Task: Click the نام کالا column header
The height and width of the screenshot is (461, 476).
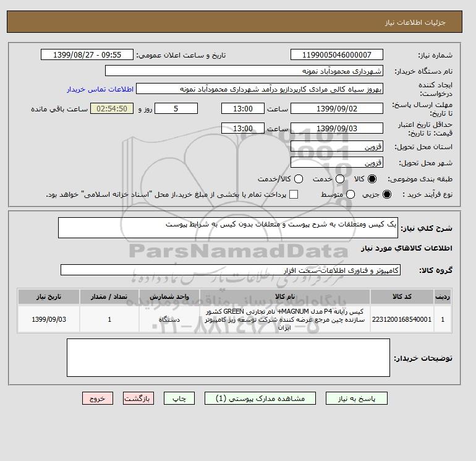Action: 285,296
